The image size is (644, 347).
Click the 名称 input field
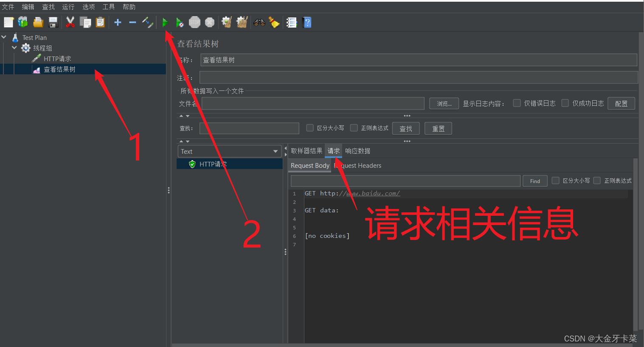coord(419,60)
